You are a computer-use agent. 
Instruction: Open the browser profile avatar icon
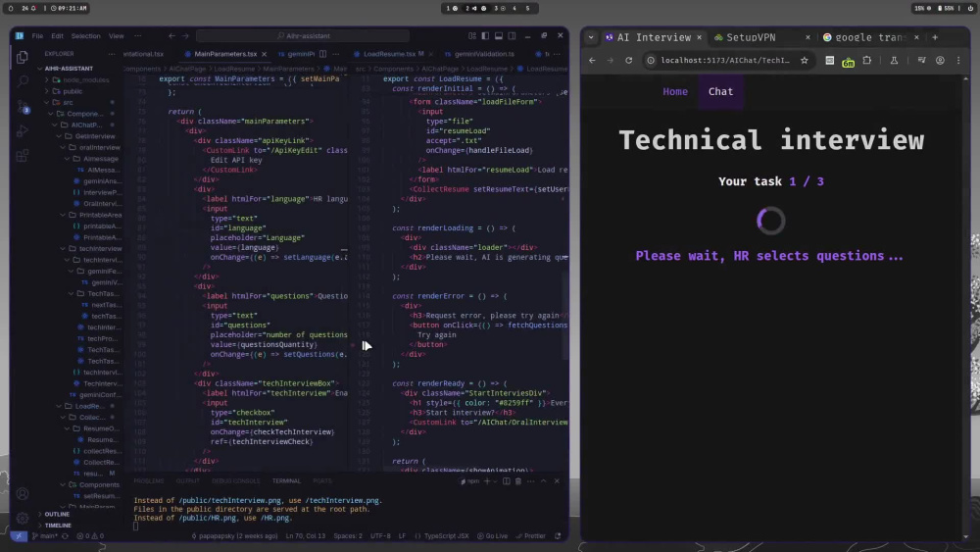940,60
